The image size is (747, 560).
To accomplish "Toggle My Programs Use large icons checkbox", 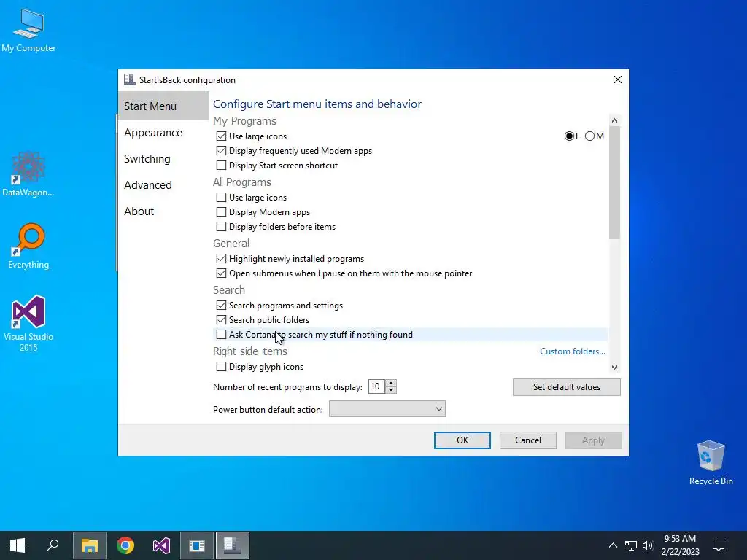I will (221, 136).
